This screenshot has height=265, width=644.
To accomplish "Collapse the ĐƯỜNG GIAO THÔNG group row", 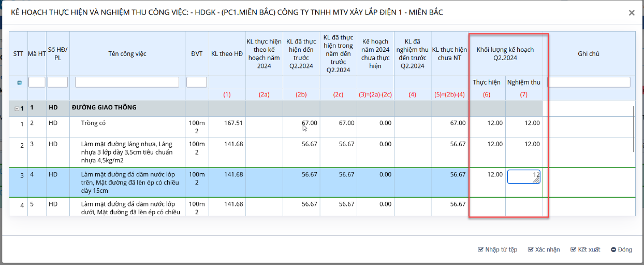I will point(17,108).
